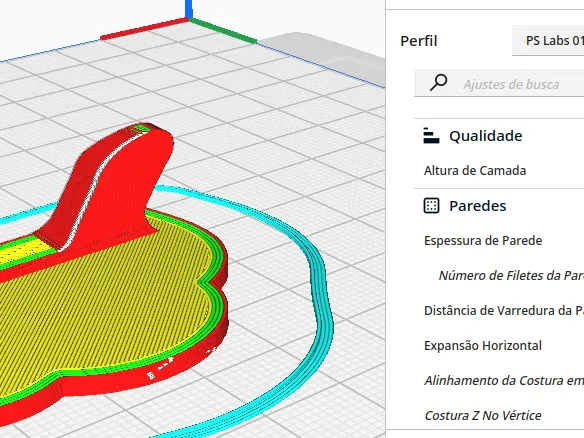Screen dimensions: 584x438
Task: Click the Perfil label
Action: pyautogui.click(x=418, y=41)
